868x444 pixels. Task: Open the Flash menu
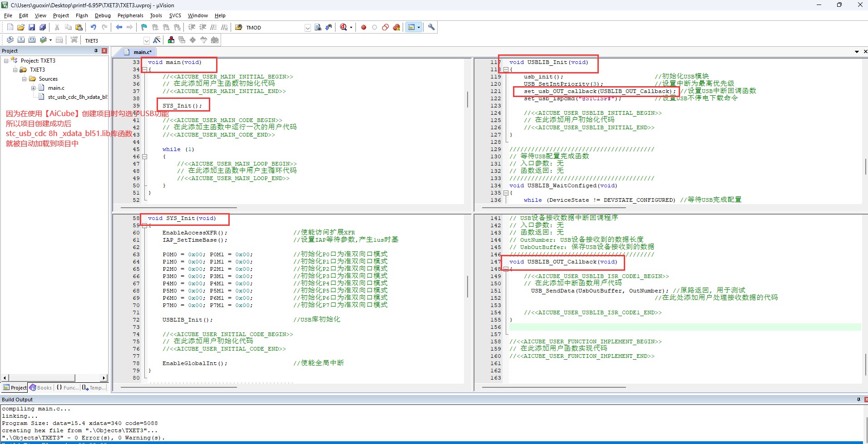[82, 15]
